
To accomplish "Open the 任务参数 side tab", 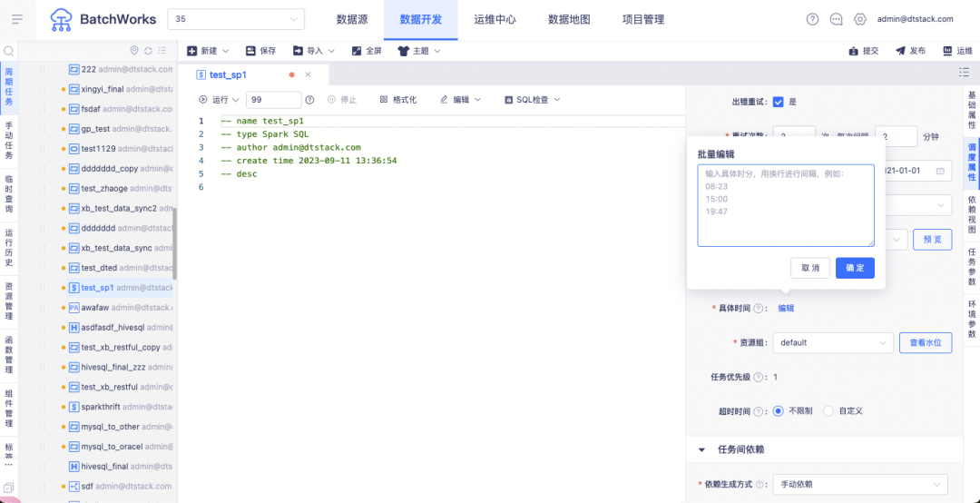I will pos(971,269).
